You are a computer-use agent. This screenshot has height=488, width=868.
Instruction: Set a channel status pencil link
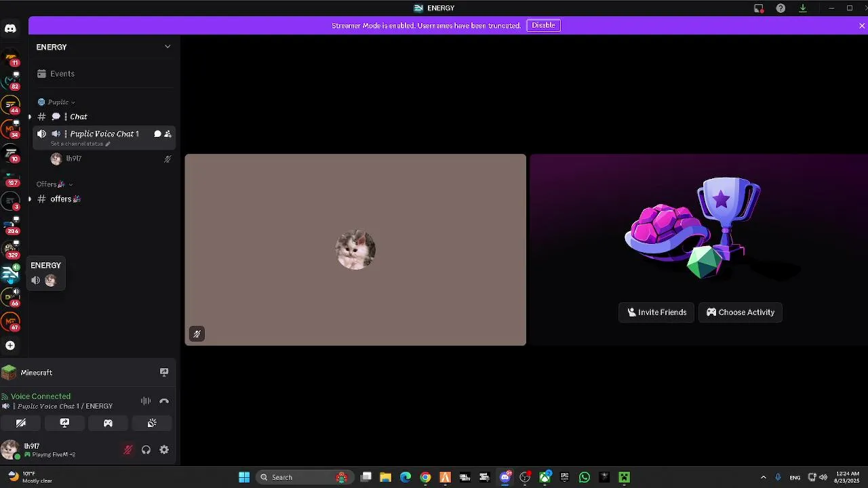tap(80, 144)
